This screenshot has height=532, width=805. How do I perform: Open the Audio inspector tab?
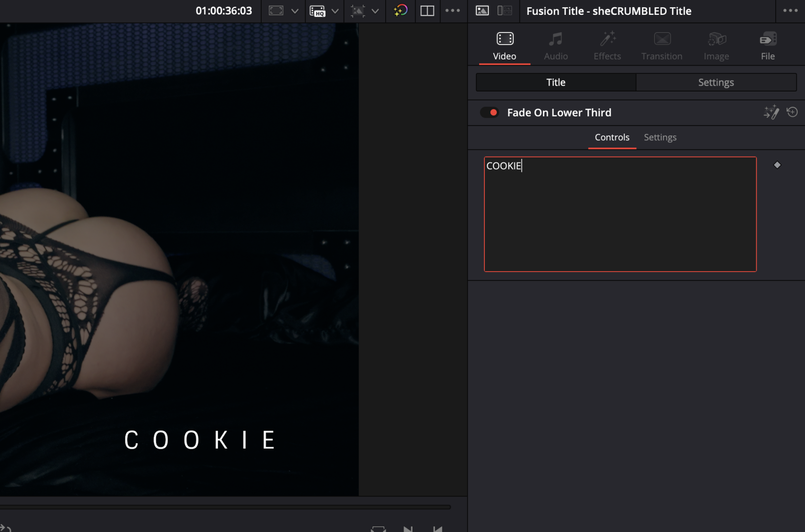(556, 46)
